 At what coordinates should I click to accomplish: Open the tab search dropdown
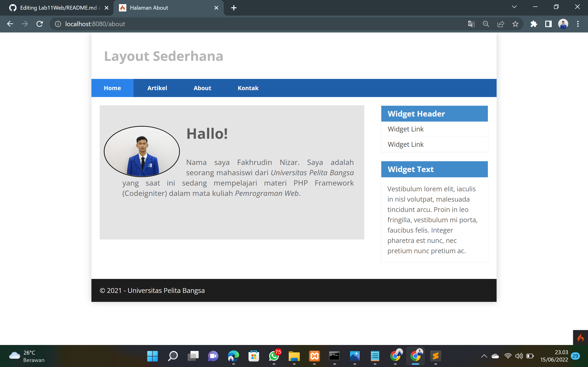click(x=514, y=7)
